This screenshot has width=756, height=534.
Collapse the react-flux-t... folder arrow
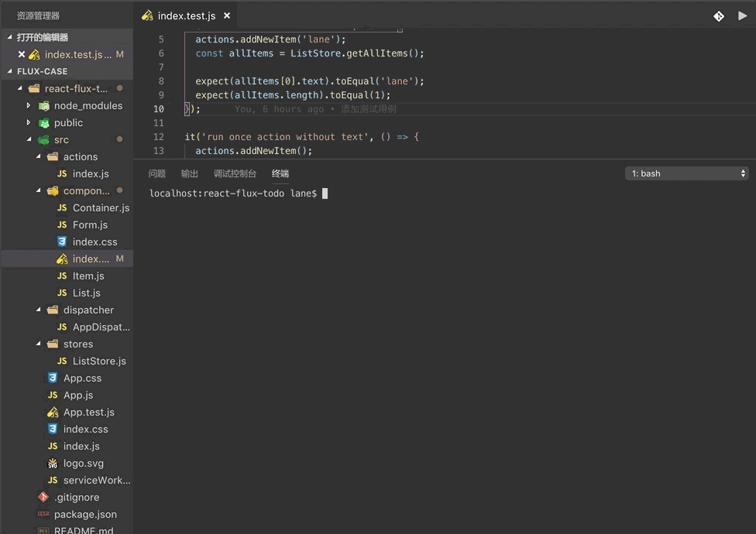pyautogui.click(x=20, y=88)
